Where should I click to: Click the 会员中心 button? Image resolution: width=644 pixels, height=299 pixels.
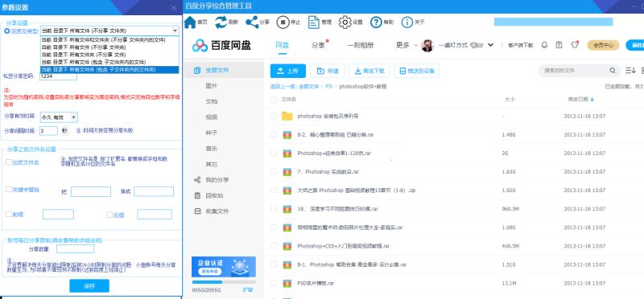[603, 45]
